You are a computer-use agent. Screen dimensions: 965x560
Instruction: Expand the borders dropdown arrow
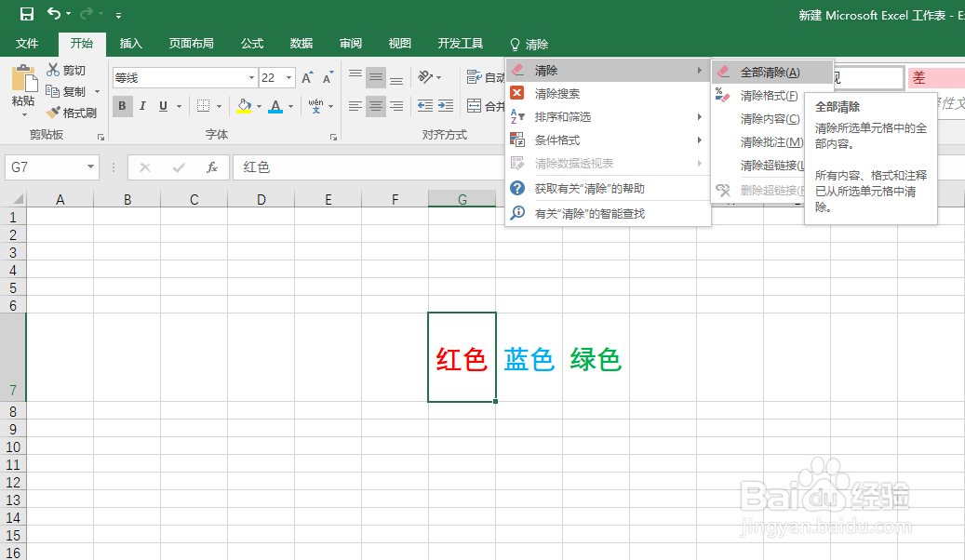tap(219, 106)
